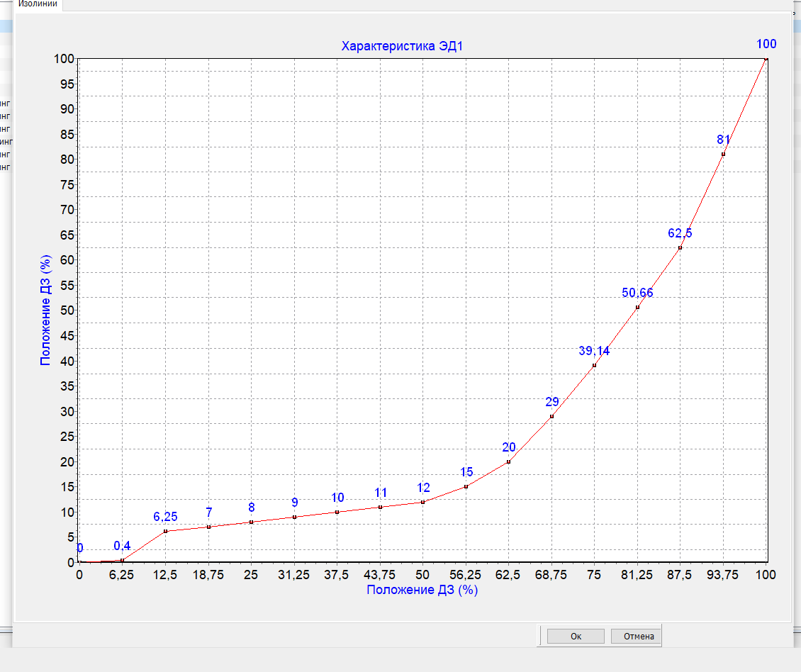
Task: Select the curve point with value 8
Action: (252, 522)
